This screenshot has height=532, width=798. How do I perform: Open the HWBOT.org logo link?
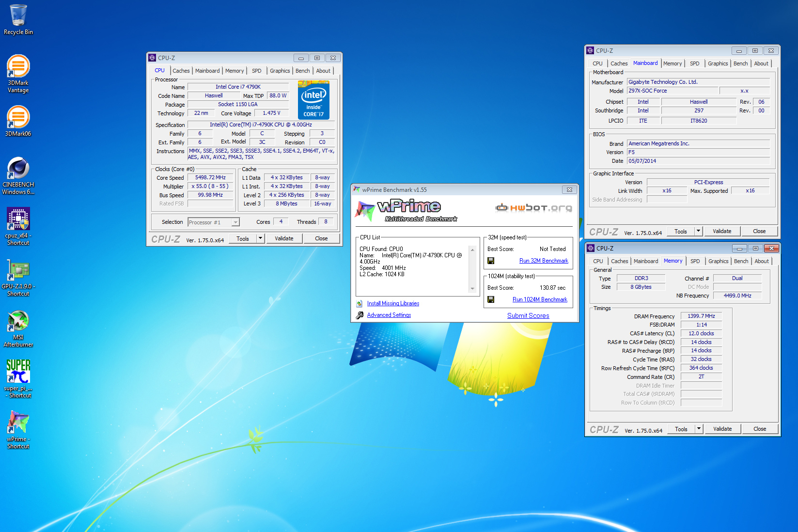point(533,208)
